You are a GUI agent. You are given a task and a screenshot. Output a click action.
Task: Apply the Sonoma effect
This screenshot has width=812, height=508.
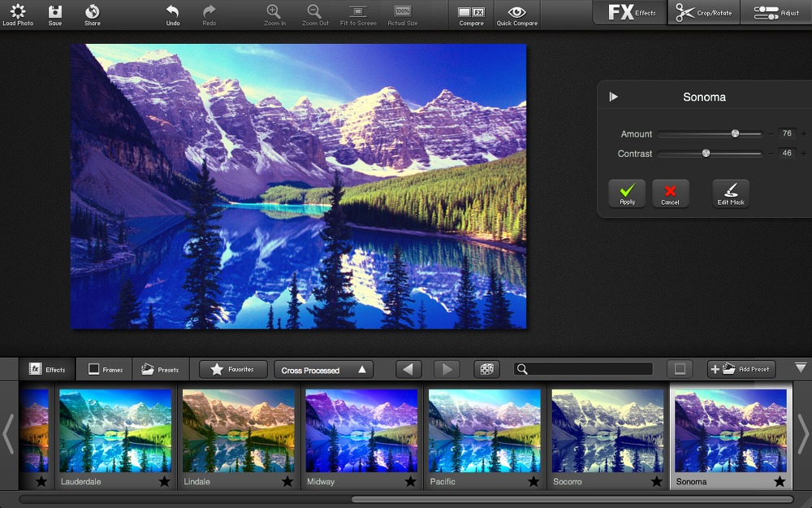627,194
